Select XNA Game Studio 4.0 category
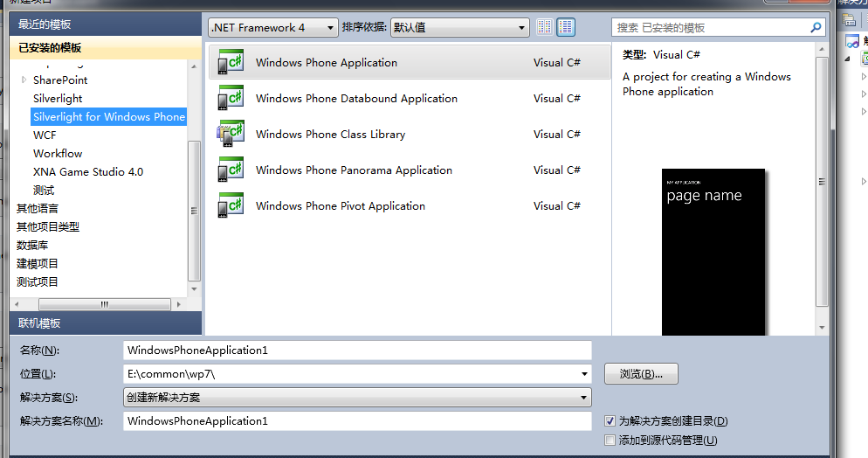The width and height of the screenshot is (868, 458). tap(88, 171)
